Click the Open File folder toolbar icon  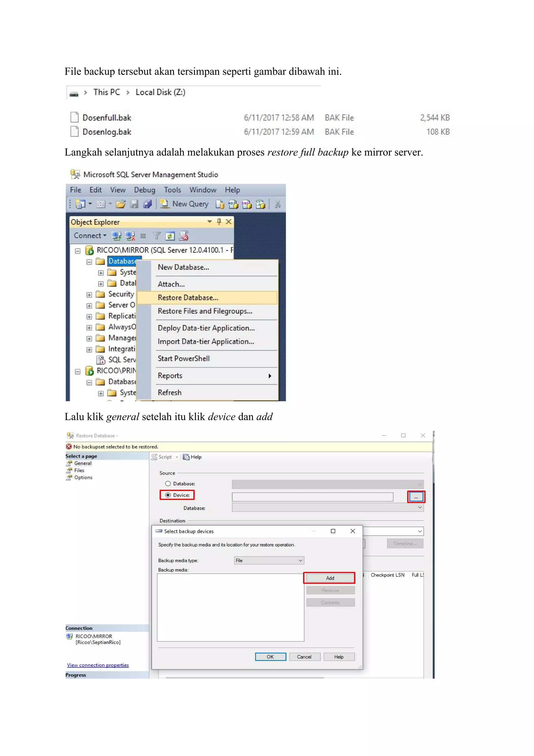(121, 204)
